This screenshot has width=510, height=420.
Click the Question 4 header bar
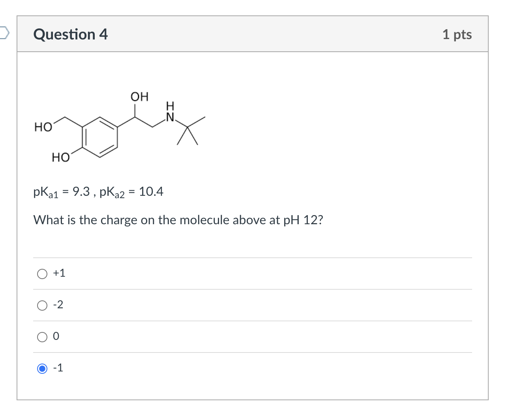[253, 34]
